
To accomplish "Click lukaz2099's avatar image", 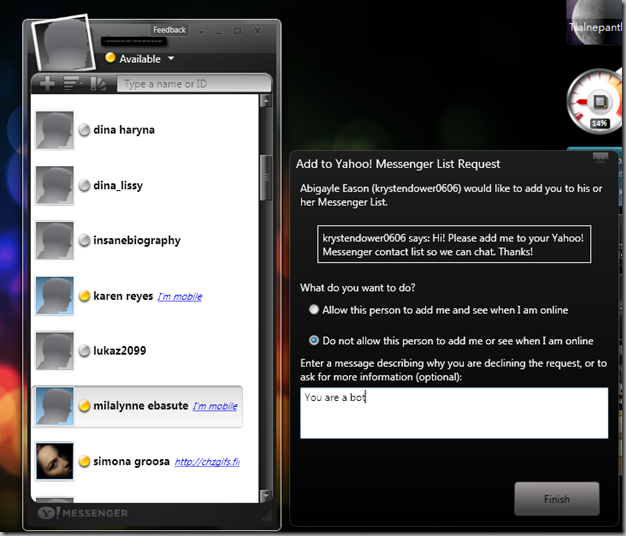I will [x=55, y=351].
